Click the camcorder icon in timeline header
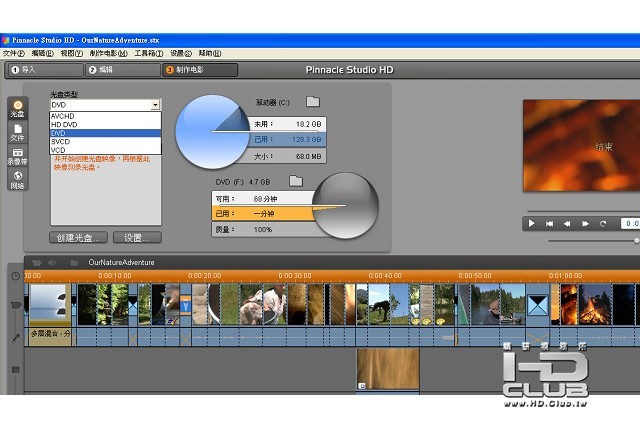The height and width of the screenshot is (428, 640). 37,263
